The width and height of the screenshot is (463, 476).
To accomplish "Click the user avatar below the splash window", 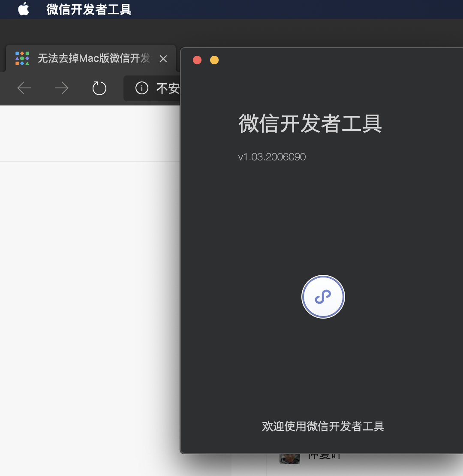I will (x=290, y=459).
